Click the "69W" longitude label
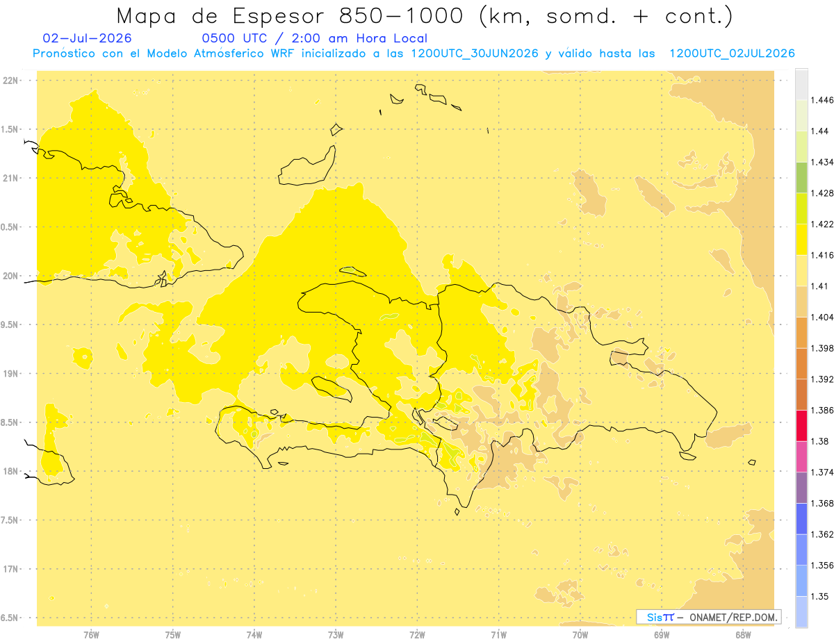Image resolution: width=834 pixels, height=644 pixels. pos(661,634)
